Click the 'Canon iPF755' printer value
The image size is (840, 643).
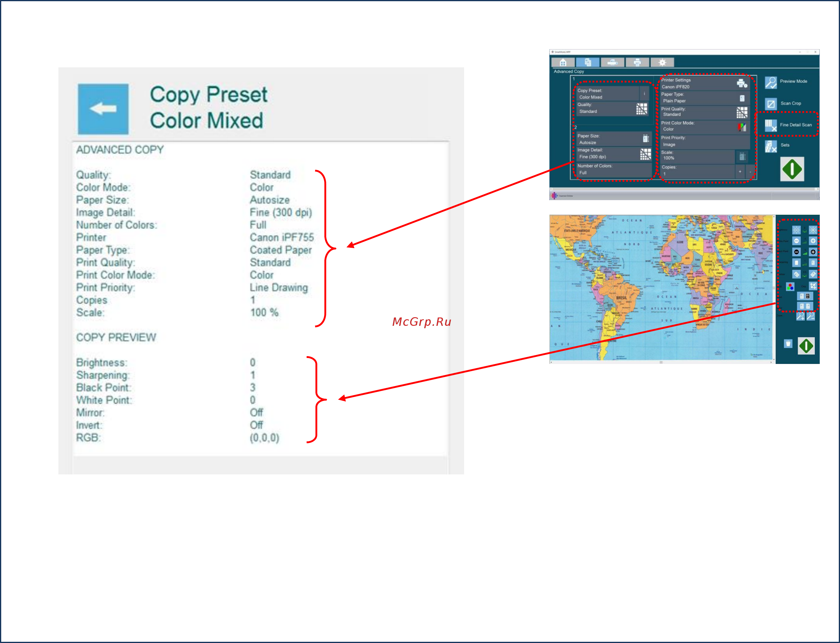pyautogui.click(x=282, y=238)
